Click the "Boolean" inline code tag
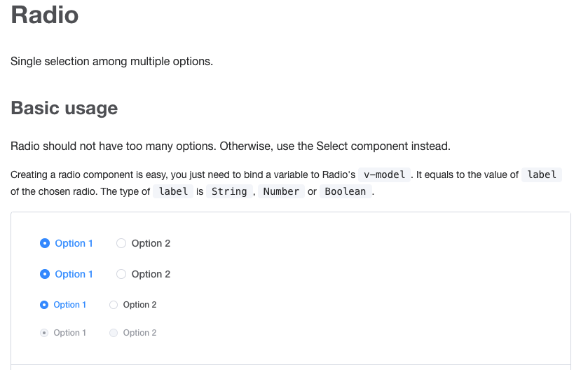The image size is (588, 370). [346, 191]
